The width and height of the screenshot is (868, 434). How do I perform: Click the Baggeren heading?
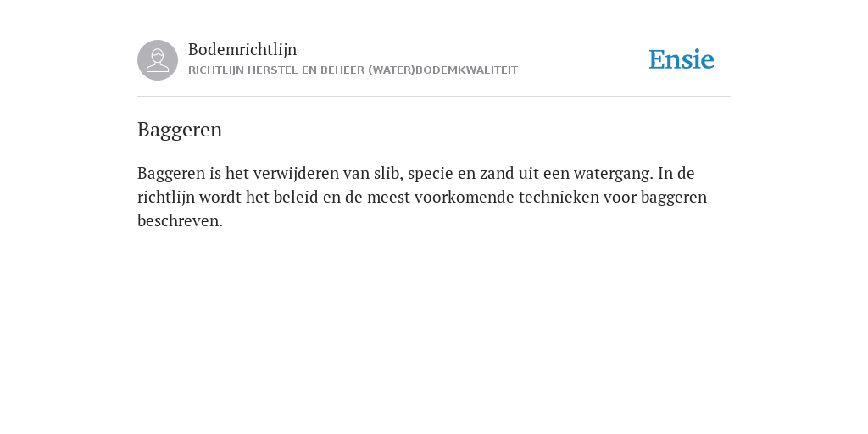pyautogui.click(x=180, y=130)
